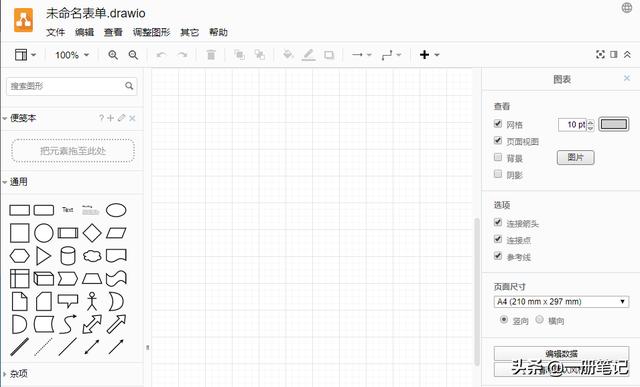Toggle the 页面视图 page view checkbox

coord(498,140)
